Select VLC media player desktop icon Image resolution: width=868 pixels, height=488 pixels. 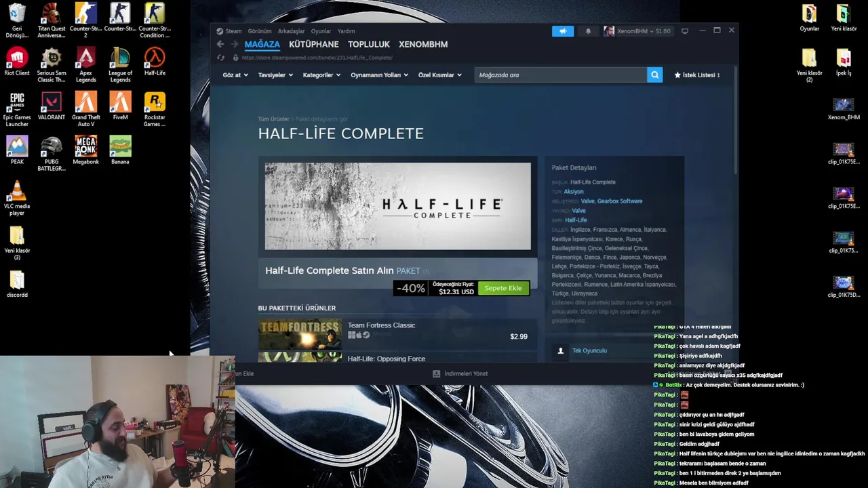click(17, 198)
